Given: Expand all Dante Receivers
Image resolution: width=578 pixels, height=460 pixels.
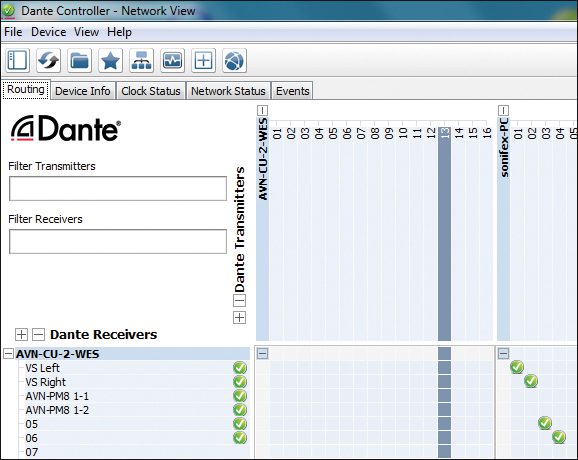Looking at the screenshot, I should [x=21, y=334].
